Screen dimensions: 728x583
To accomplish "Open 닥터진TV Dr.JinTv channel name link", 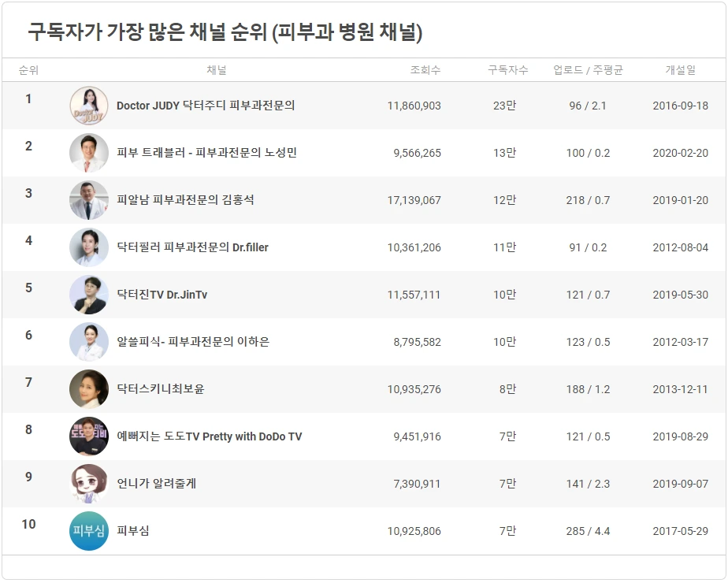I will (162, 295).
